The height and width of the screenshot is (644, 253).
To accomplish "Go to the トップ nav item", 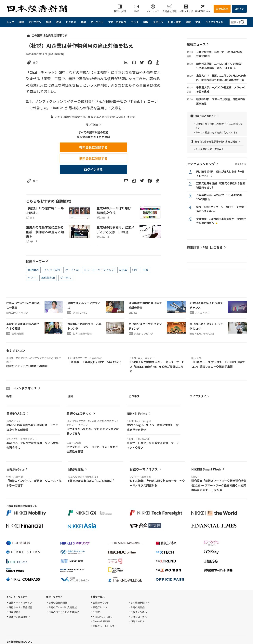I will coord(10,22).
